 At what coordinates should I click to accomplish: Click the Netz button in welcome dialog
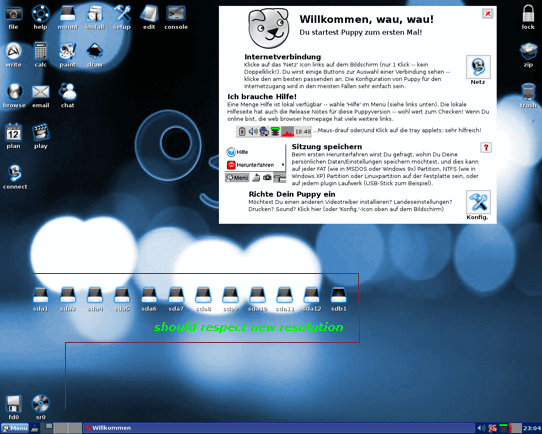coord(478,67)
